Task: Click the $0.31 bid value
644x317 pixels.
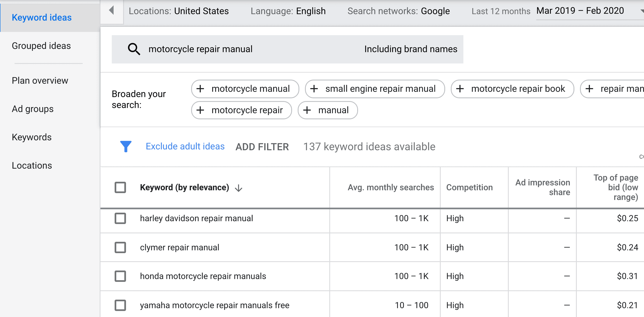Action: (x=627, y=276)
